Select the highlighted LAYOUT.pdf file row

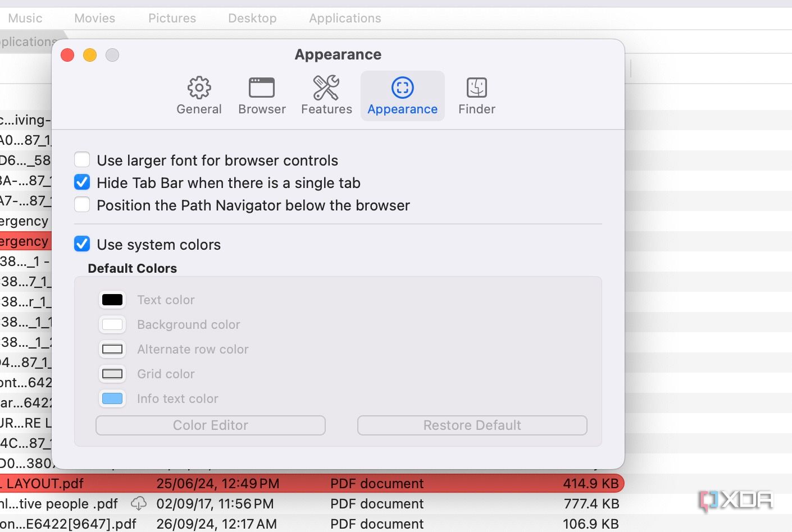pyautogui.click(x=312, y=483)
